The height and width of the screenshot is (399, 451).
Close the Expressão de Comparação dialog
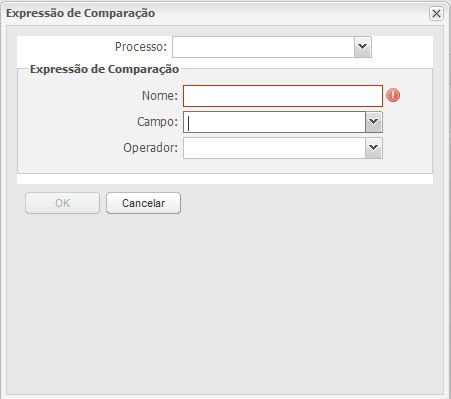tap(436, 14)
